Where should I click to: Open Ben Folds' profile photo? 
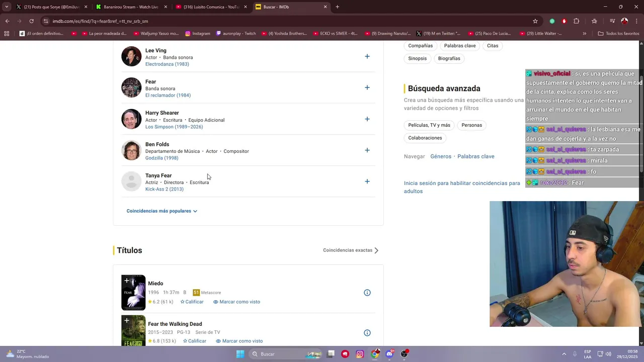[131, 150]
